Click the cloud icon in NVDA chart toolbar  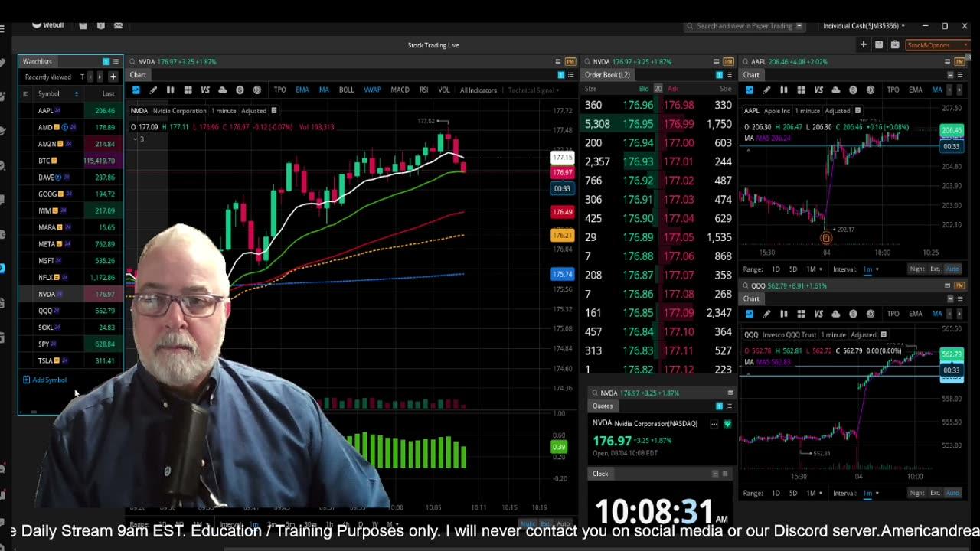(x=223, y=90)
